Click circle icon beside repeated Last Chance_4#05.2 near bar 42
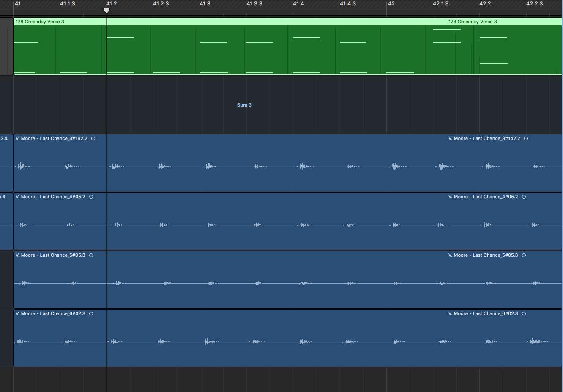563x392 pixels. [x=524, y=197]
